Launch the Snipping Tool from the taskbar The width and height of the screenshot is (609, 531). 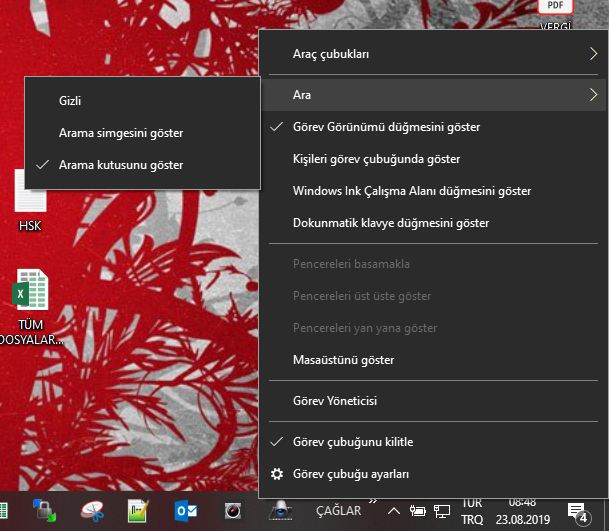92,511
